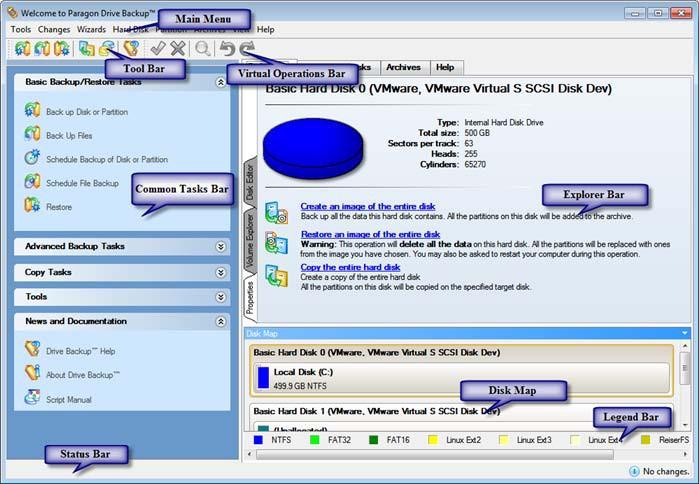Click Create an image of the entire disk
699x484 pixels.
368,206
